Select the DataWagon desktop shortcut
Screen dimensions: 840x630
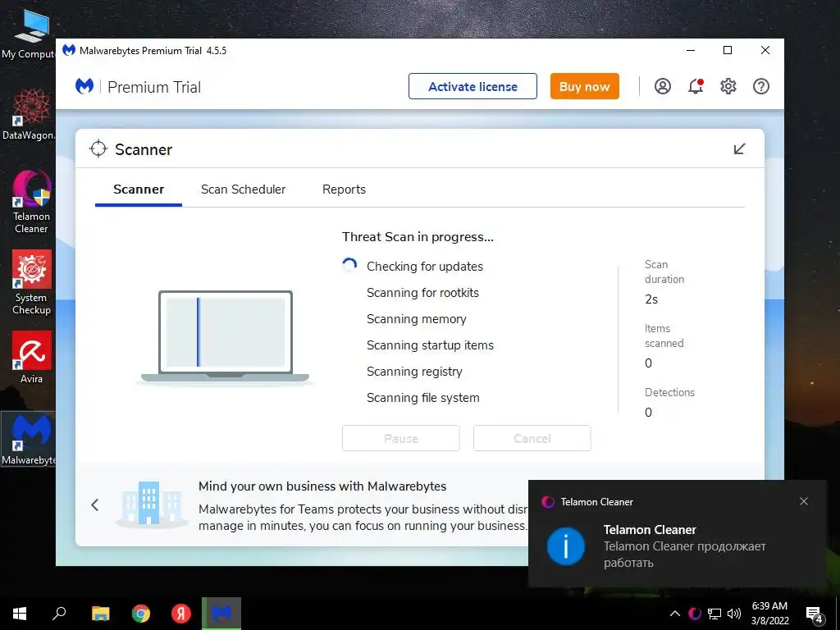point(29,115)
